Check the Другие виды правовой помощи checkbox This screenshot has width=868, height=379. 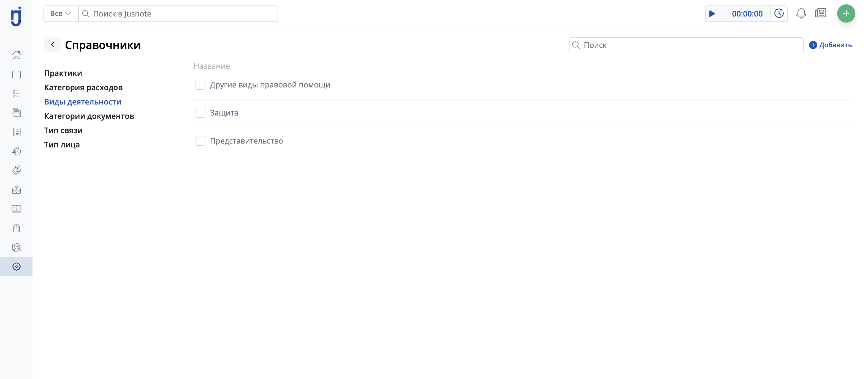[200, 85]
